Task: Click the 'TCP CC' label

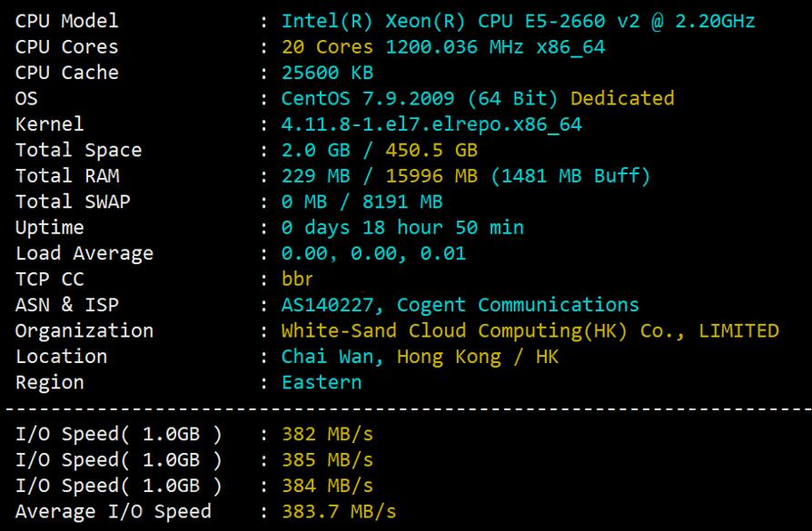Action: click(49, 280)
